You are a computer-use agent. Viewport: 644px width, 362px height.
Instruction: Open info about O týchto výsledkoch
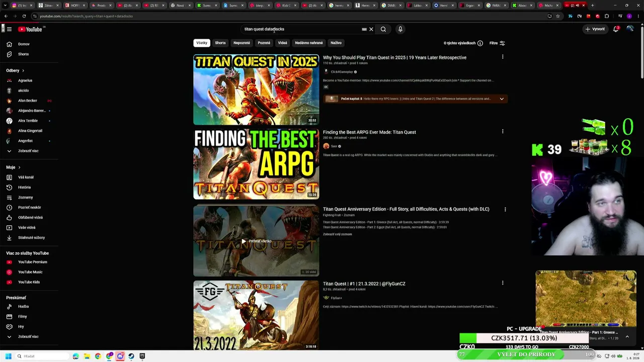480,43
